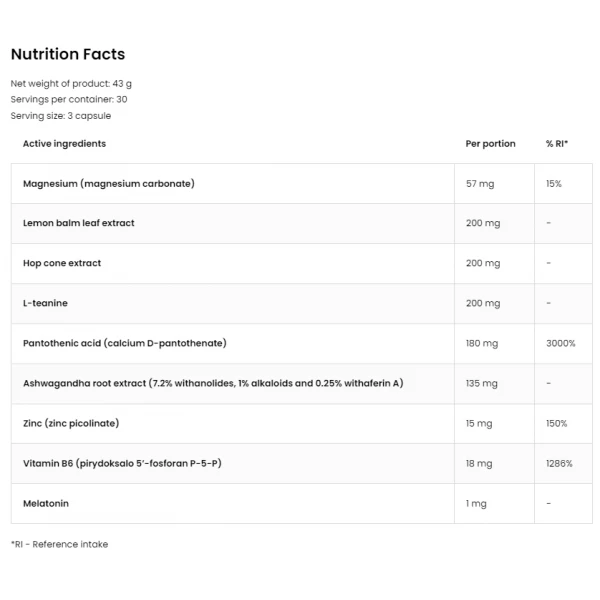The height and width of the screenshot is (600, 600).
Task: Select the 57 mg magnesium amount
Action: coord(480,184)
